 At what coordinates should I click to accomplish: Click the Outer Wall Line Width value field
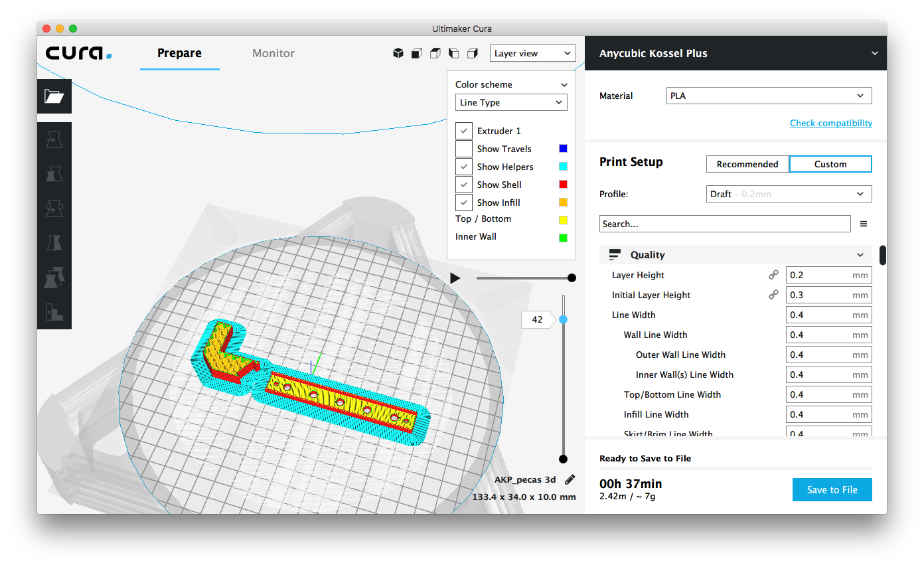click(829, 355)
